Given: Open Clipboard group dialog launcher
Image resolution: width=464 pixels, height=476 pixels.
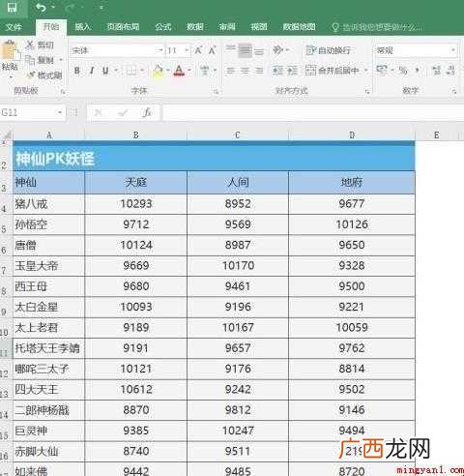Looking at the screenshot, I should (63, 92).
